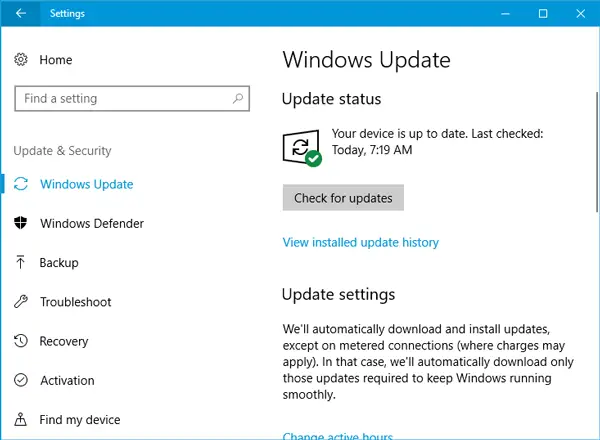Click the Activation checkmark circle icon
Image resolution: width=600 pixels, height=440 pixels.
click(x=21, y=380)
